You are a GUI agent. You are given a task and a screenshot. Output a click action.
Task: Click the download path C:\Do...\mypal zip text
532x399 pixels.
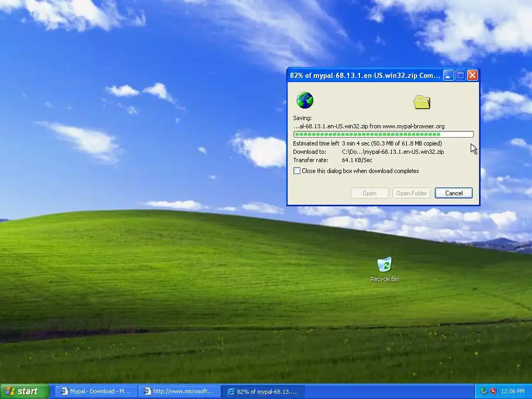pos(393,152)
